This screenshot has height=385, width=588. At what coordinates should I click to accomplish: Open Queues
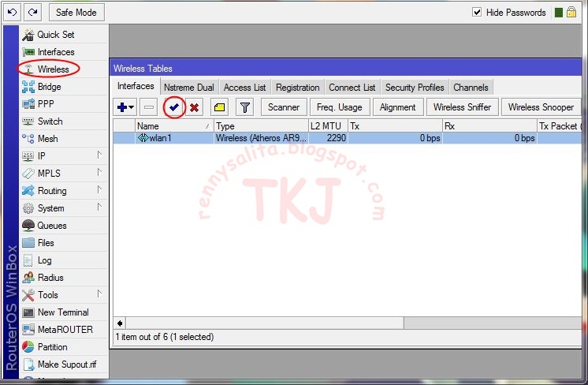tap(64, 226)
